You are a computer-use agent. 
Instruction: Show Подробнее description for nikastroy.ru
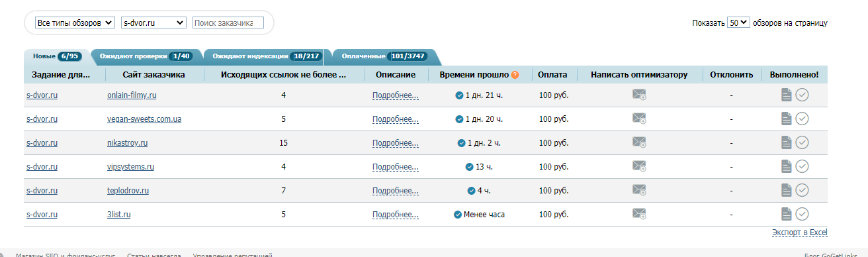(x=396, y=143)
